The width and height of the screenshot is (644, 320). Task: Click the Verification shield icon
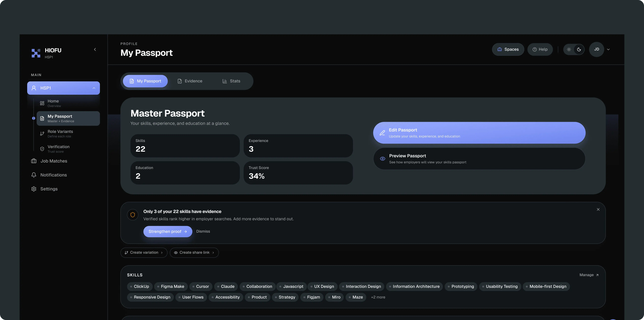coord(42,149)
